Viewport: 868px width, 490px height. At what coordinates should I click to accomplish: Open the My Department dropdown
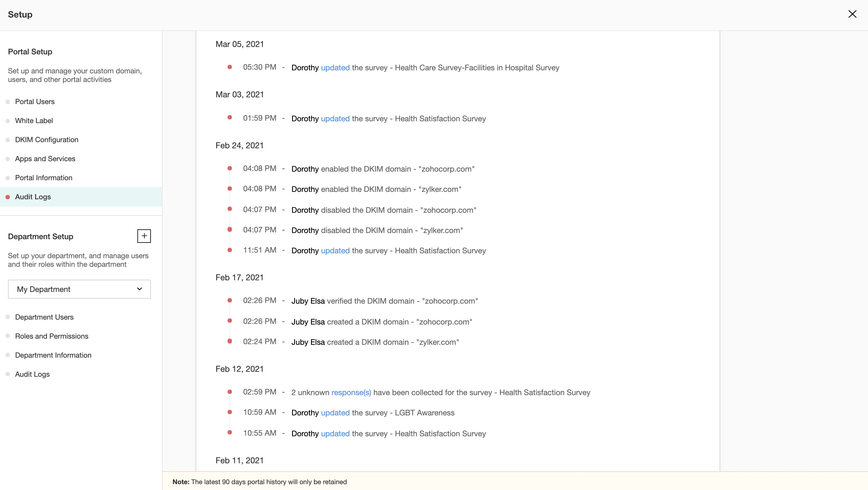[79, 289]
